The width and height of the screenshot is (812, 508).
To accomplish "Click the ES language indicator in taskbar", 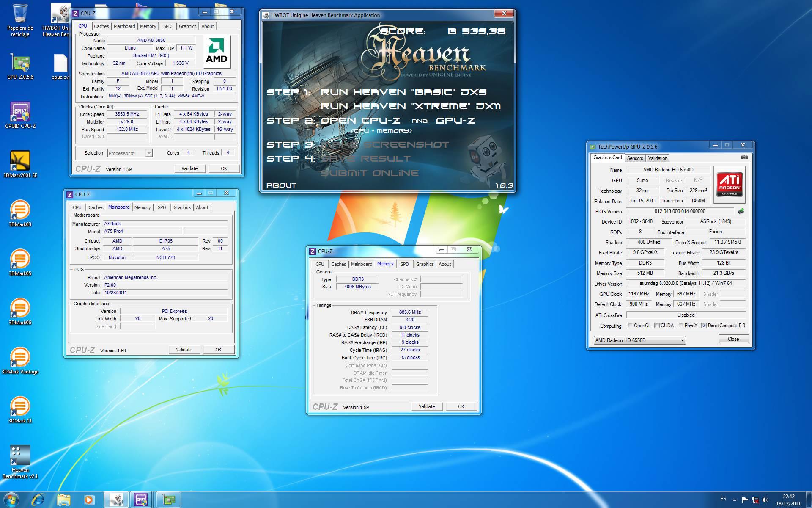I will pos(723,499).
